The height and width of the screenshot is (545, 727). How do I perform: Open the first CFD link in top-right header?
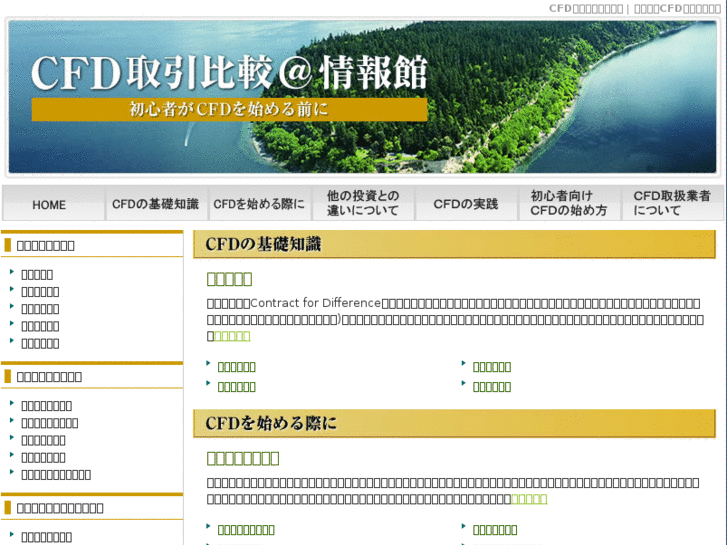pos(585,8)
